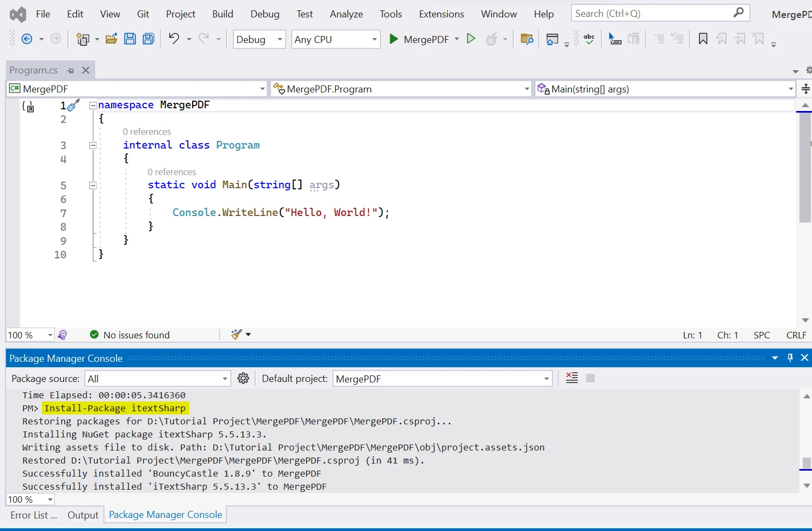
Task: Open the Git menu
Action: (143, 14)
